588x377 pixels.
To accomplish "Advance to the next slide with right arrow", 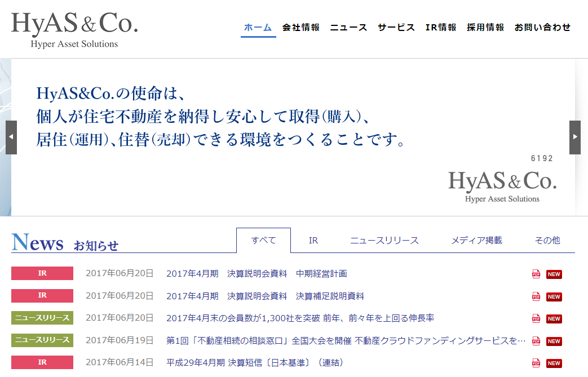I will (x=574, y=138).
